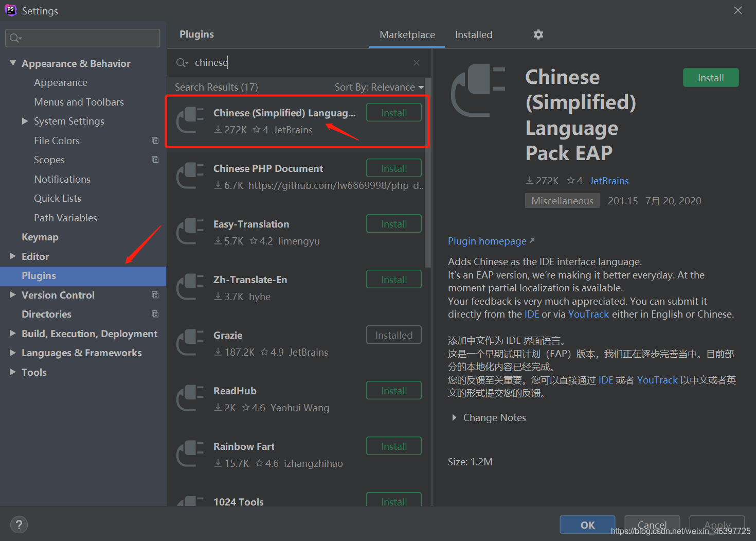Viewport: 756px width, 541px height.
Task: Follow the YouTrack link in English description
Action: (x=588, y=315)
